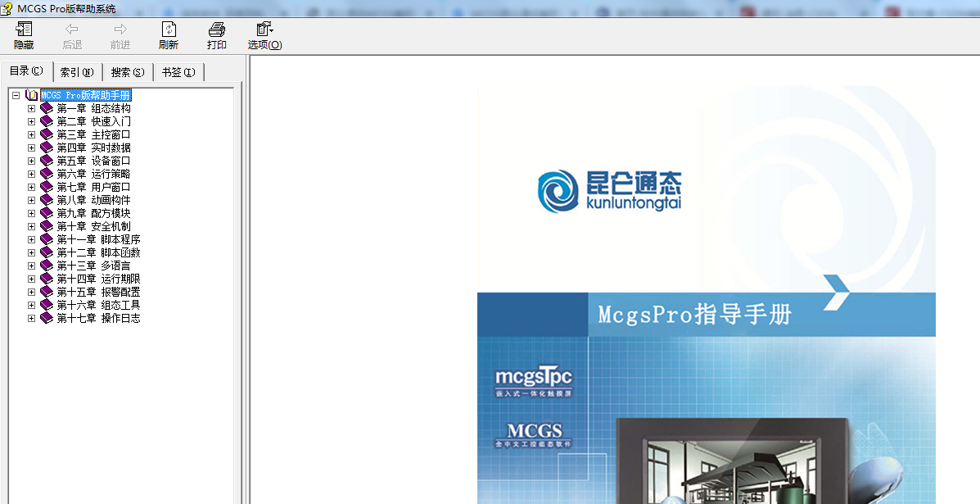The width and height of the screenshot is (980, 504).
Task: Open the 书签(I) tab
Action: (x=178, y=71)
